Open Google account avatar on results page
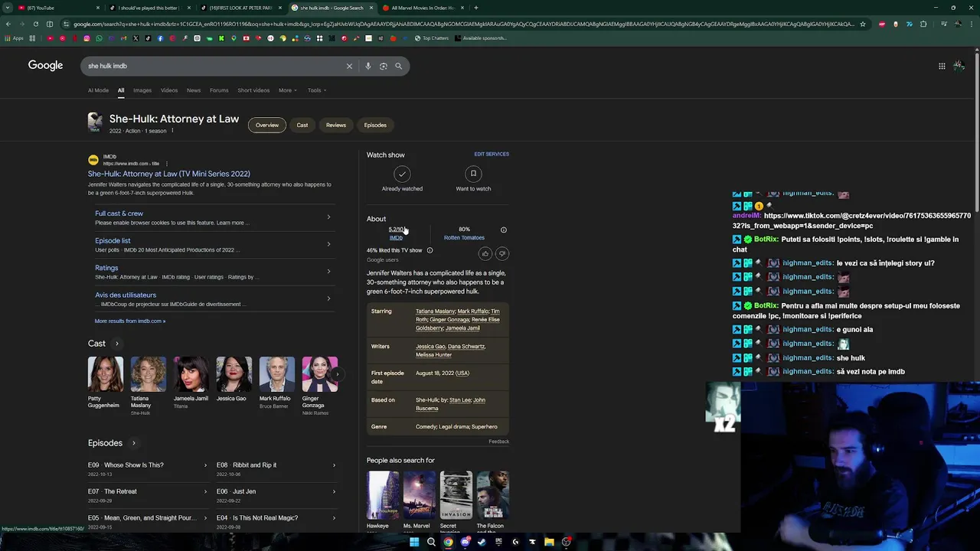 pos(959,66)
